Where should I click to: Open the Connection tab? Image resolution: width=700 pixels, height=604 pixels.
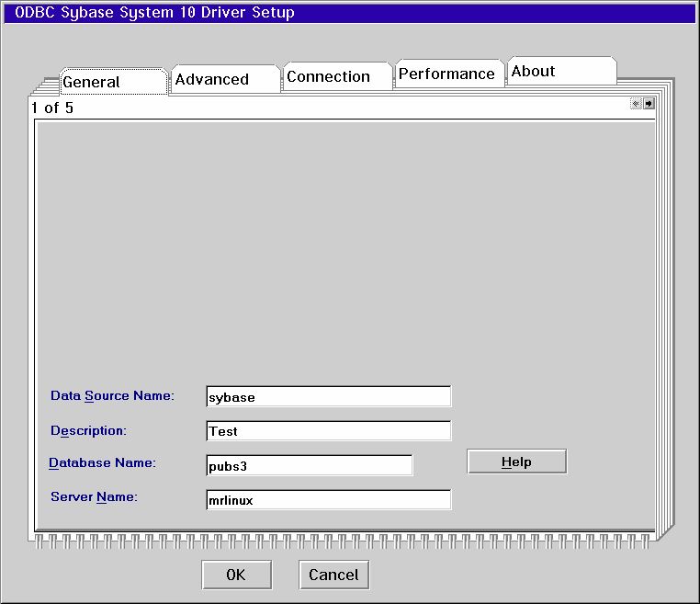337,76
